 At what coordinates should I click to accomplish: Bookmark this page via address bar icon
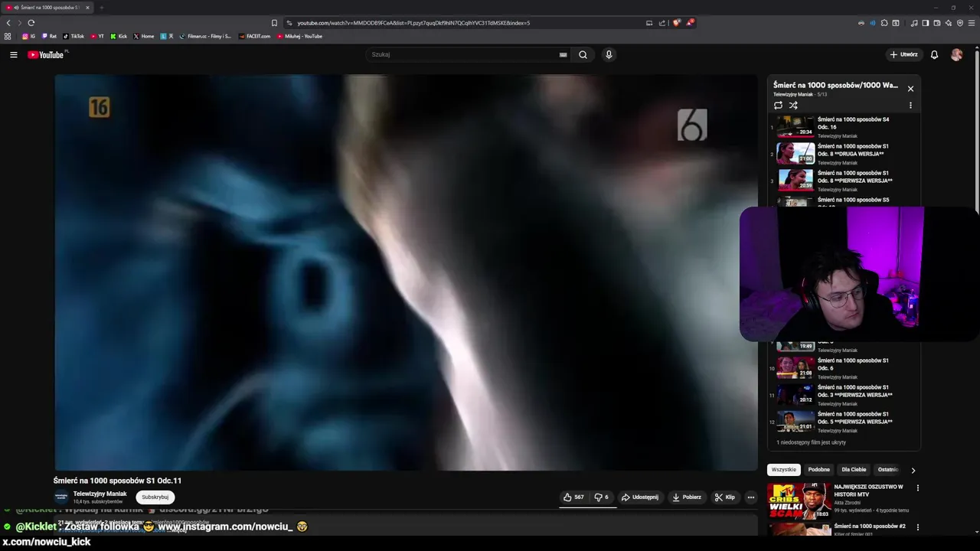coord(274,23)
